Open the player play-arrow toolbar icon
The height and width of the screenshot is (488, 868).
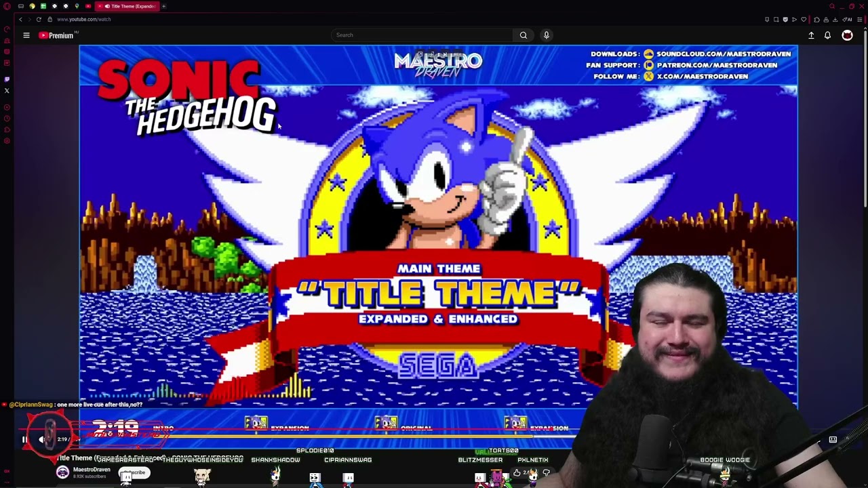click(794, 19)
